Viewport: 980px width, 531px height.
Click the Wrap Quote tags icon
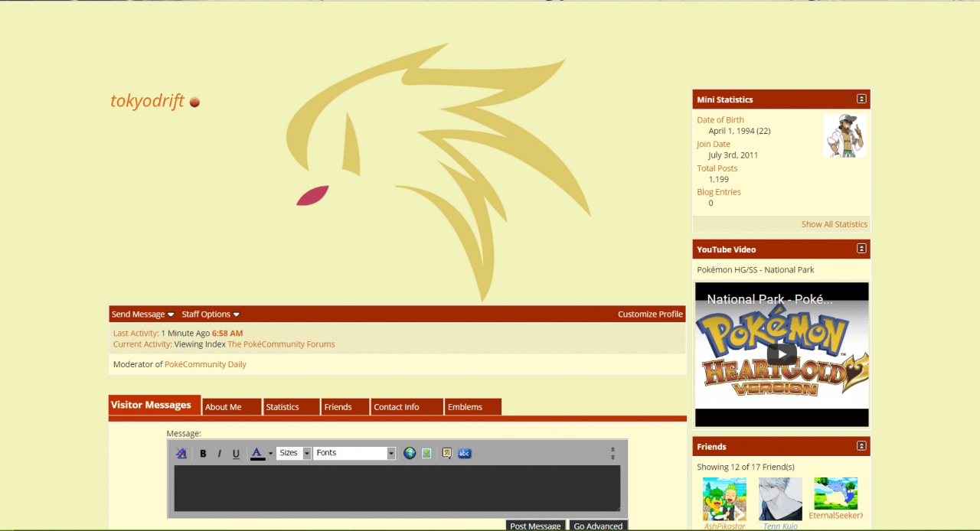pyautogui.click(x=447, y=453)
